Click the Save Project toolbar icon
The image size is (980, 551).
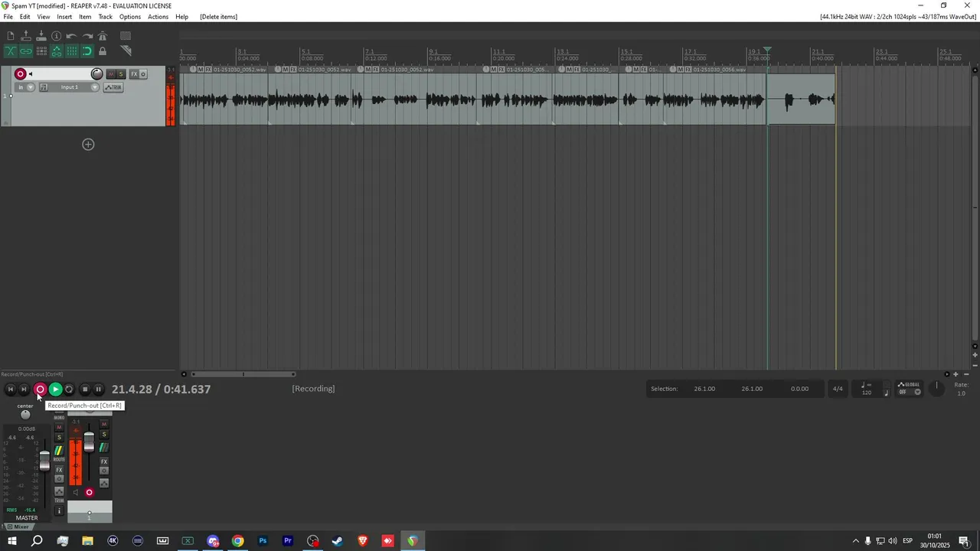click(41, 36)
